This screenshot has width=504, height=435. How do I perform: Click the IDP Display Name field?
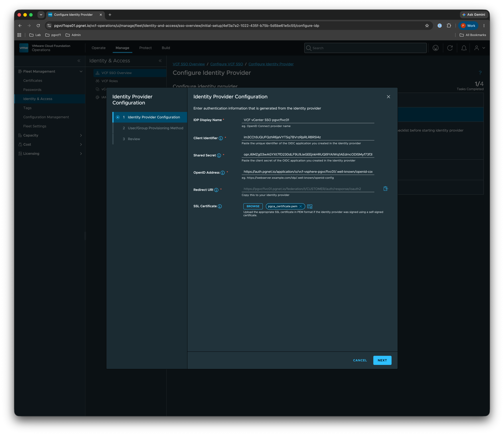point(308,120)
